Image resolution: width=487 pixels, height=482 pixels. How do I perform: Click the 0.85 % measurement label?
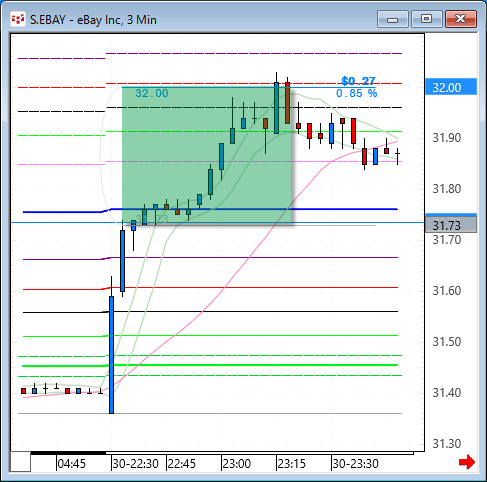point(356,93)
